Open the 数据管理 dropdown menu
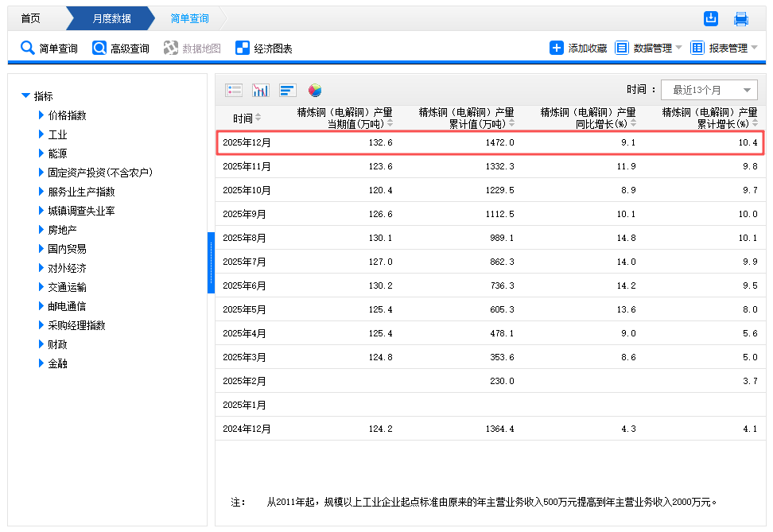Image resolution: width=773 pixels, height=532 pixels. click(649, 49)
